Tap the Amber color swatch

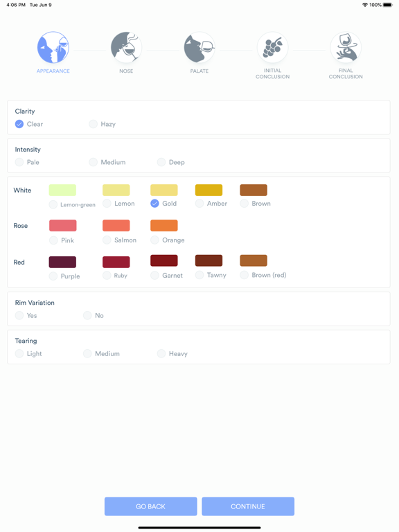(209, 190)
